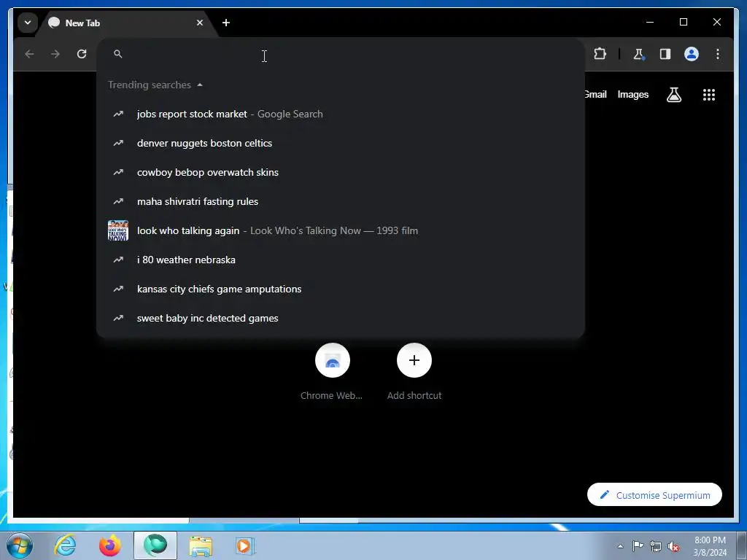The width and height of the screenshot is (747, 560).
Task: Open the Images link
Action: pos(632,94)
